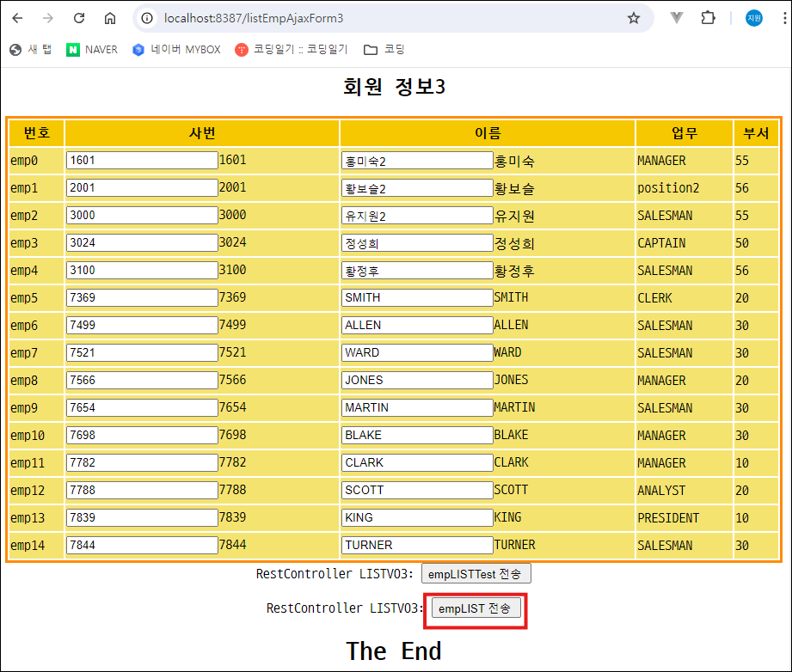Edit the 사번 input showing 7521

pos(142,353)
